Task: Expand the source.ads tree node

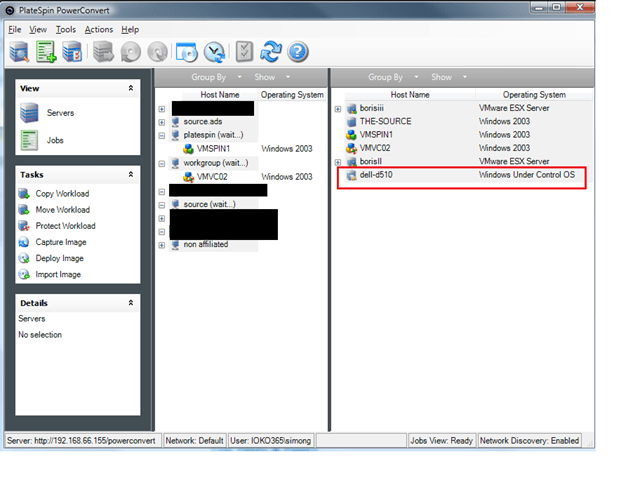Action: [162, 121]
